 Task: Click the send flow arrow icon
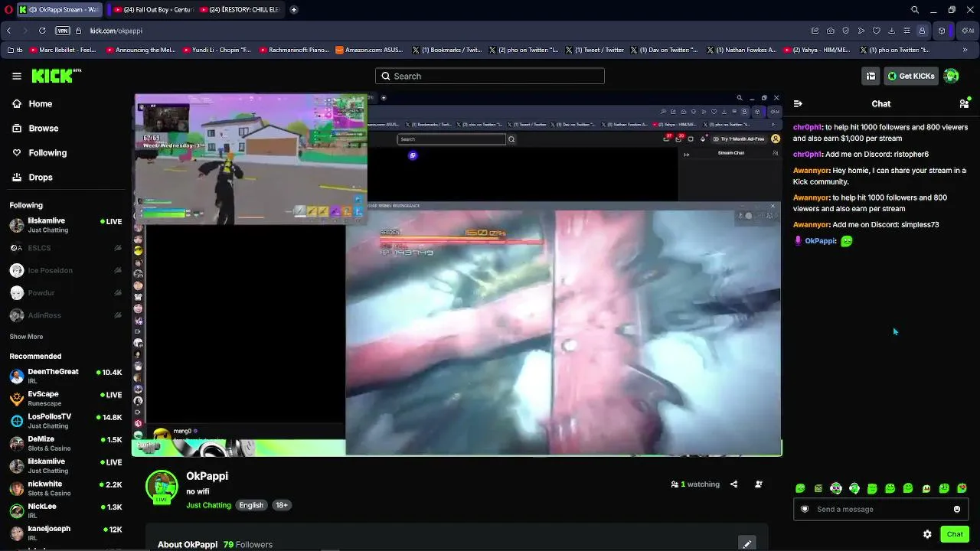861,31
